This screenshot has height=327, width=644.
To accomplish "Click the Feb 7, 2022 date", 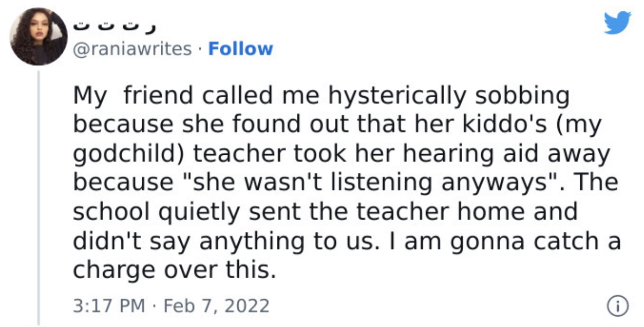I will point(216,306).
